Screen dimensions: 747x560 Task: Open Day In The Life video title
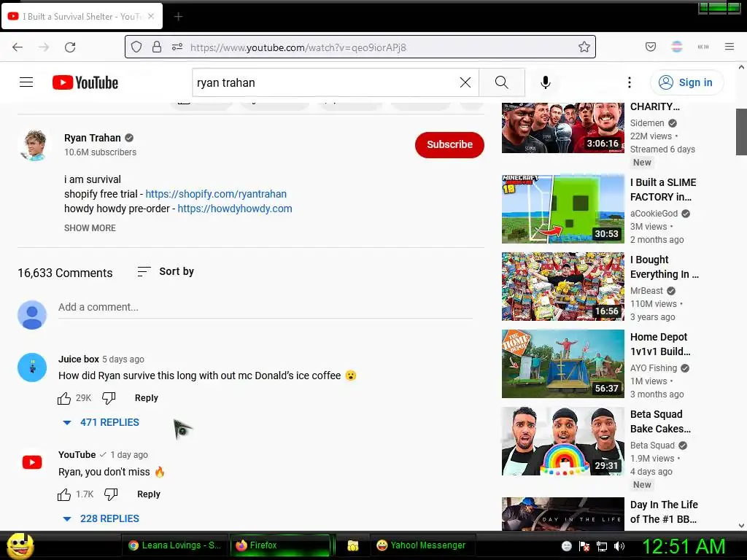664,512
